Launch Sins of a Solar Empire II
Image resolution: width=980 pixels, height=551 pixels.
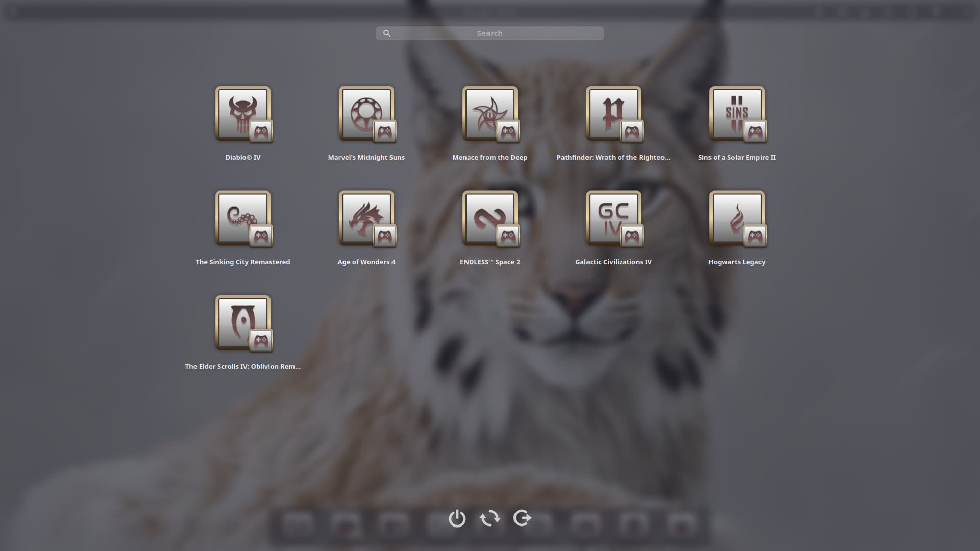[737, 114]
